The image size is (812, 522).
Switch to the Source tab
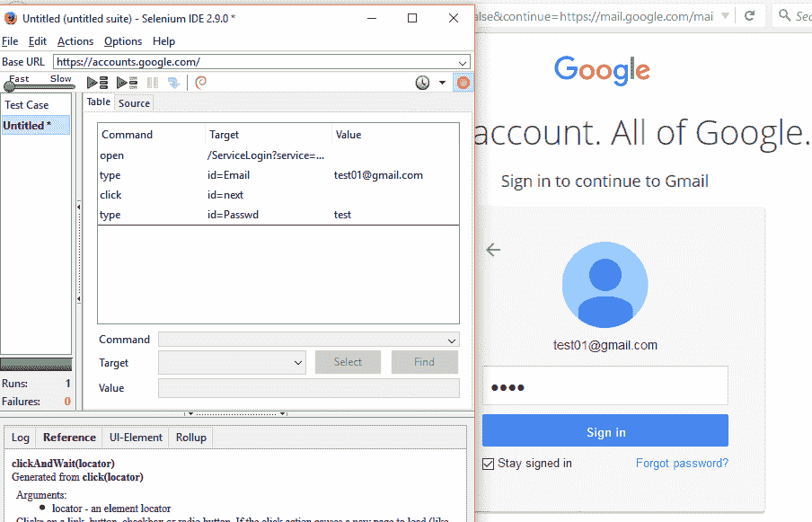click(x=134, y=103)
